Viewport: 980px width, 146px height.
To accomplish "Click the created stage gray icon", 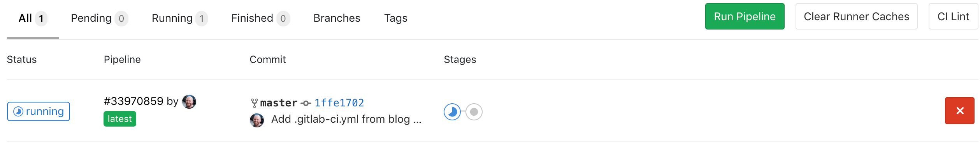I will pos(474,112).
